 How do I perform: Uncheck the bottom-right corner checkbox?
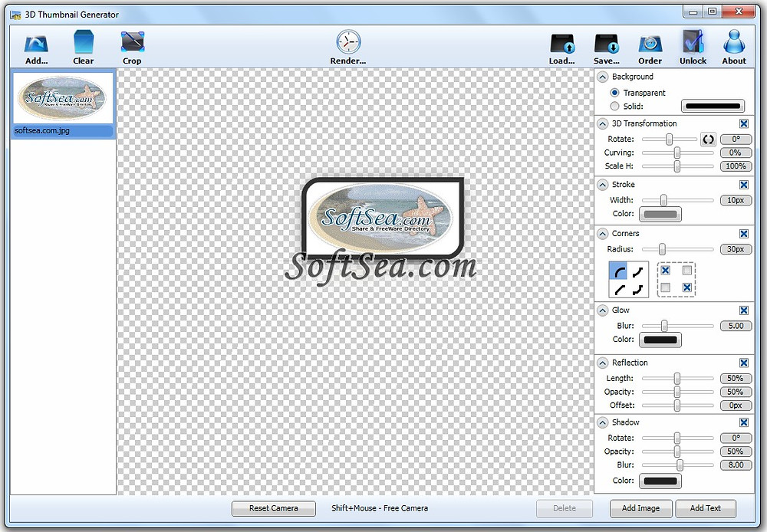coord(686,287)
